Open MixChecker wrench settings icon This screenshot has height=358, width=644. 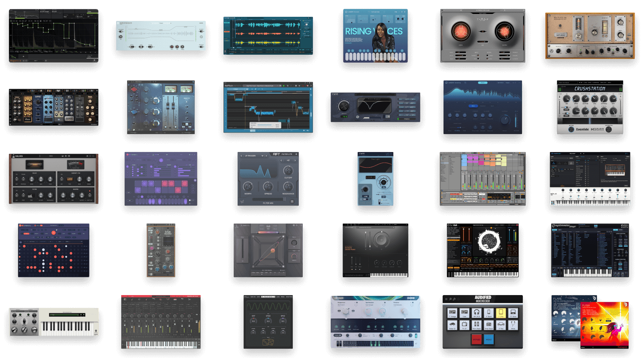coord(454,299)
